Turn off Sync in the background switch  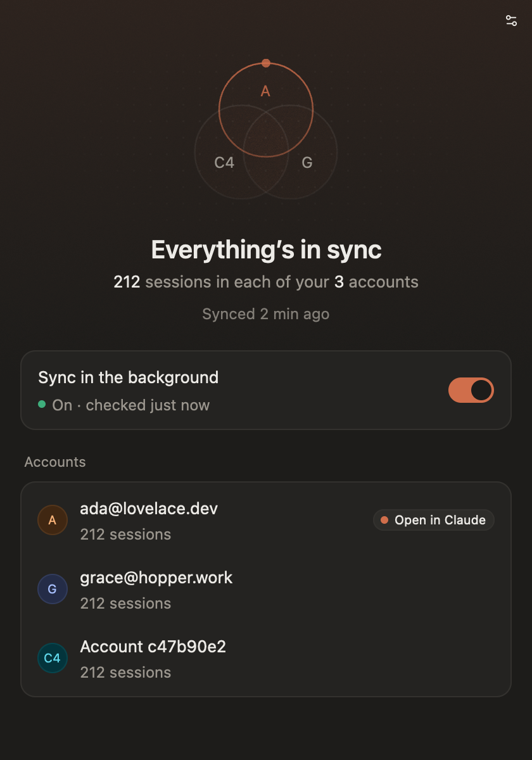click(471, 390)
